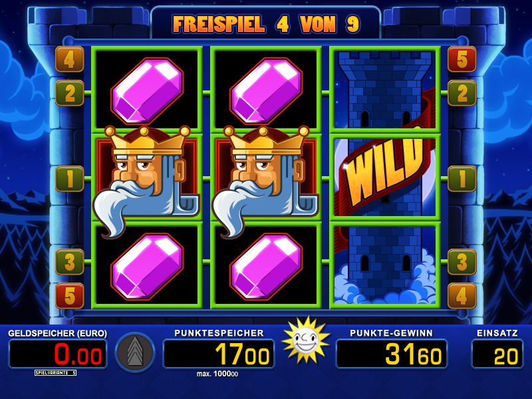The image size is (532, 399).
Task: Select the left payline 2 marker
Action: coord(70,93)
